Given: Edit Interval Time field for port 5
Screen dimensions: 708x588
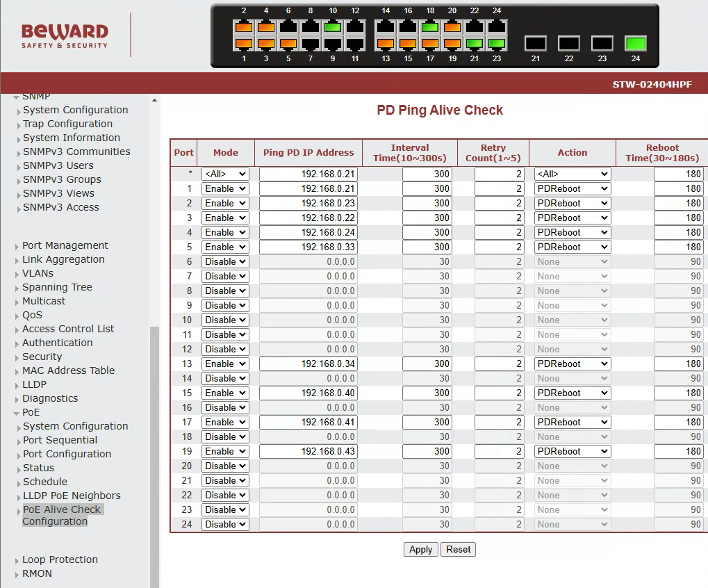Looking at the screenshot, I should (427, 247).
